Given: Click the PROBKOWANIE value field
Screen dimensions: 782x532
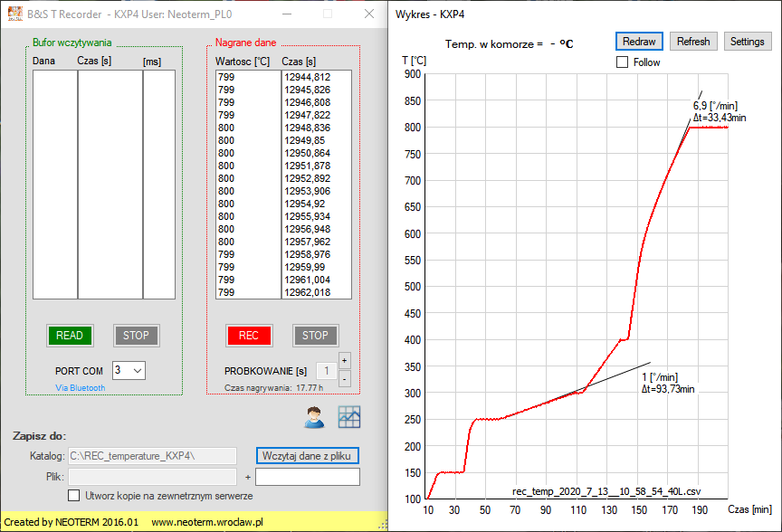Looking at the screenshot, I should (x=327, y=370).
